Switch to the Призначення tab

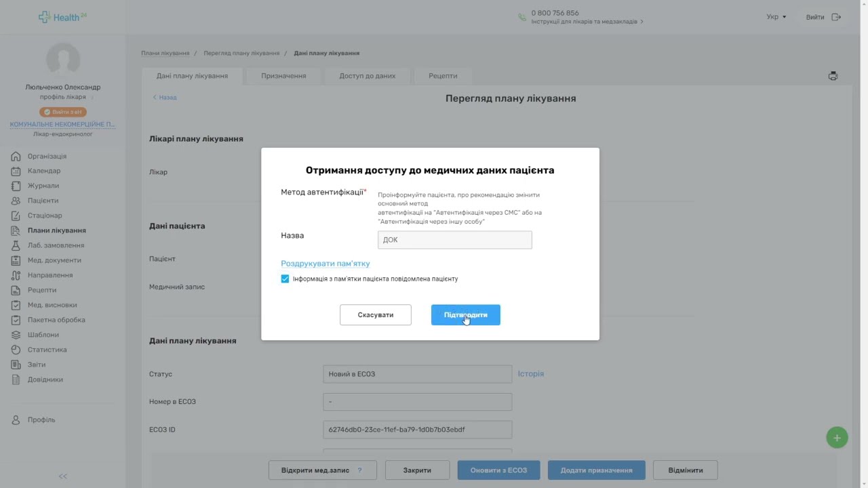(283, 76)
